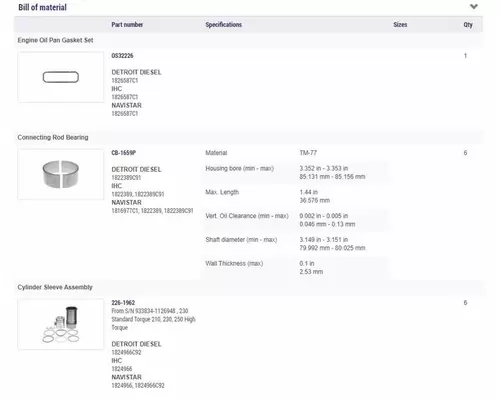Click the Cylinder Sleeve Assembly heading
The image size is (500, 400).
55,287
